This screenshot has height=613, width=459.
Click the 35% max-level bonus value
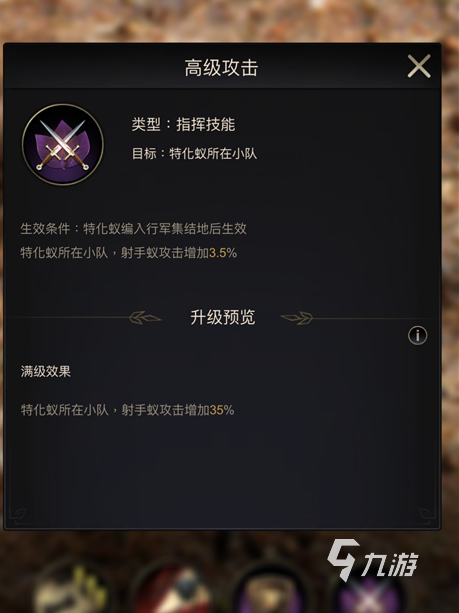[222, 410]
